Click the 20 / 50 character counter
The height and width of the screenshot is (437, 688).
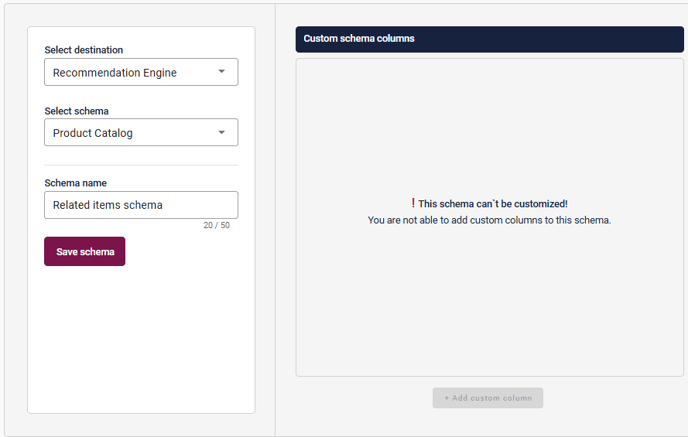216,225
